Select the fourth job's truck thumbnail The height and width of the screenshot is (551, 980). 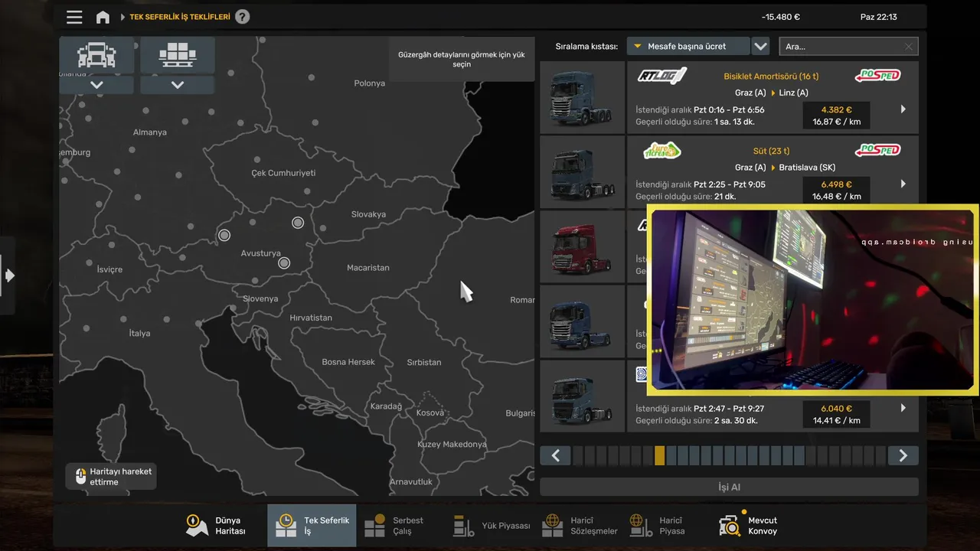583,321
